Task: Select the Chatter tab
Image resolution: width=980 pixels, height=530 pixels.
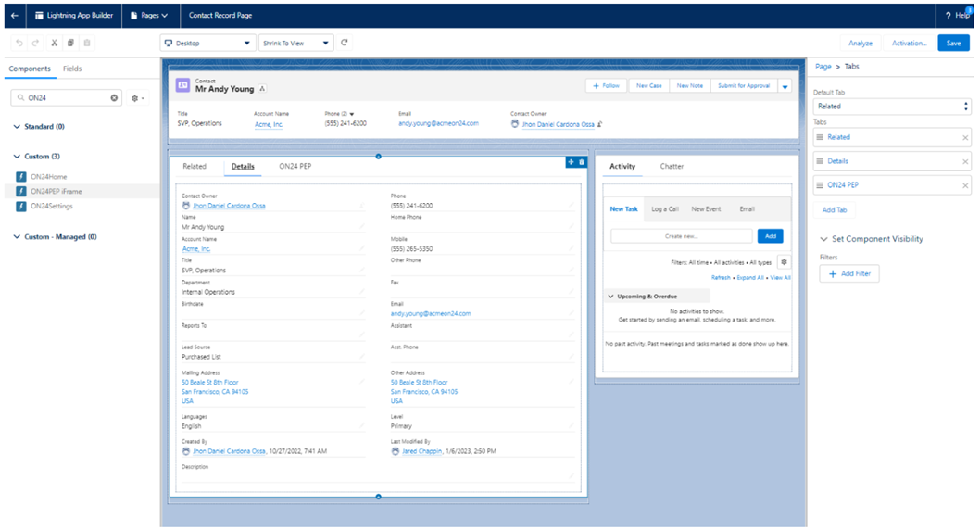Action: [x=672, y=166]
